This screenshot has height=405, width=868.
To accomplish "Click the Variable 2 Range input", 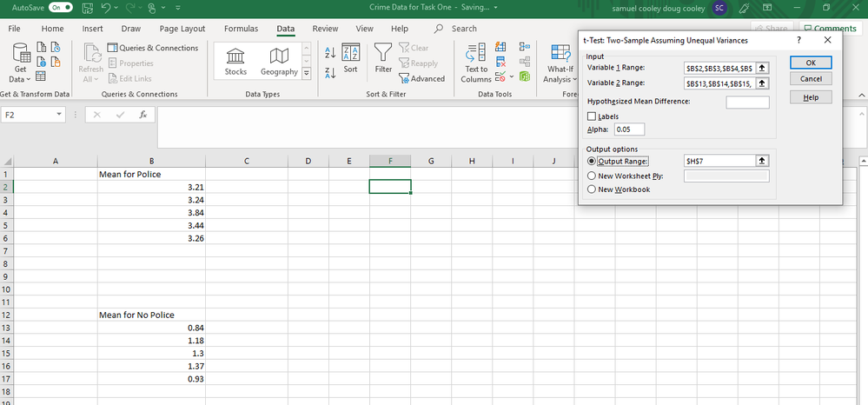I will point(719,83).
